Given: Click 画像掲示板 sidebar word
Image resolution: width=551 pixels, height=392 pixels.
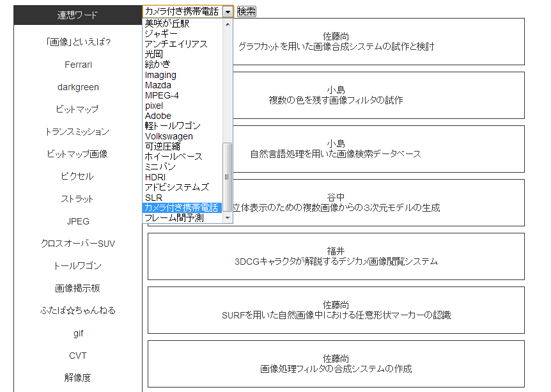Looking at the screenshot, I should 78,288.
